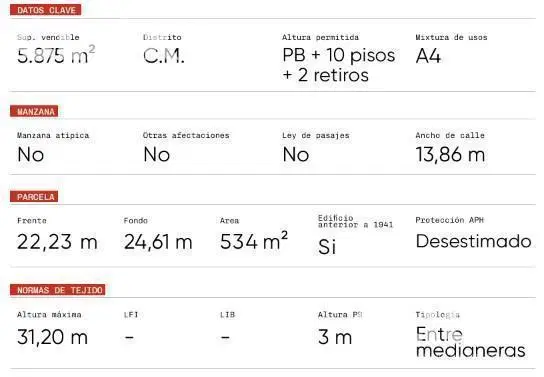Click the Entre medianeras tipología value

tap(470, 342)
